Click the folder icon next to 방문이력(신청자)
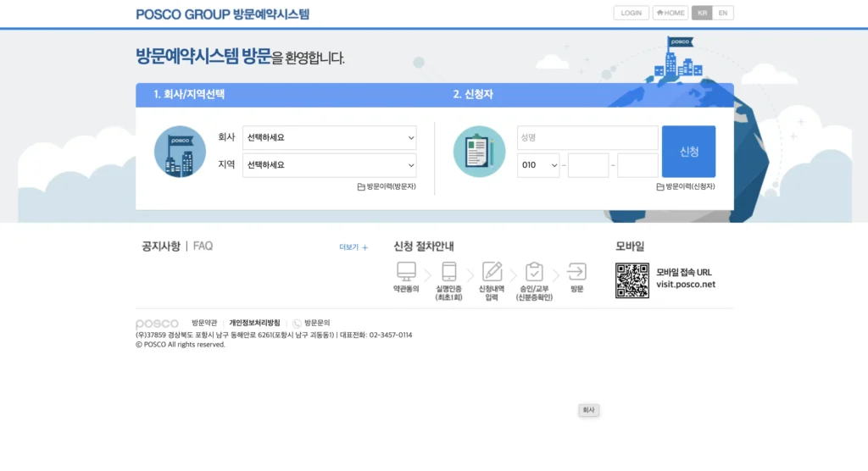Image resolution: width=868 pixels, height=471 pixels. pos(659,187)
